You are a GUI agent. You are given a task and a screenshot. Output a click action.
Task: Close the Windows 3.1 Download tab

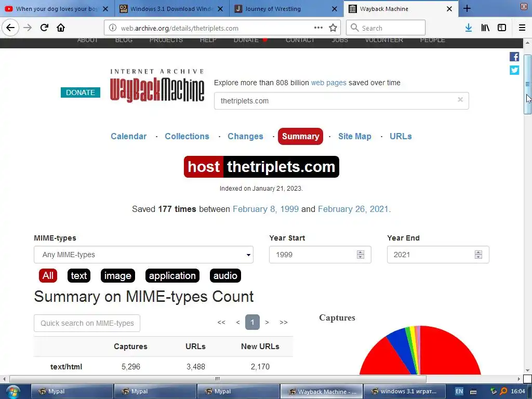(x=220, y=9)
